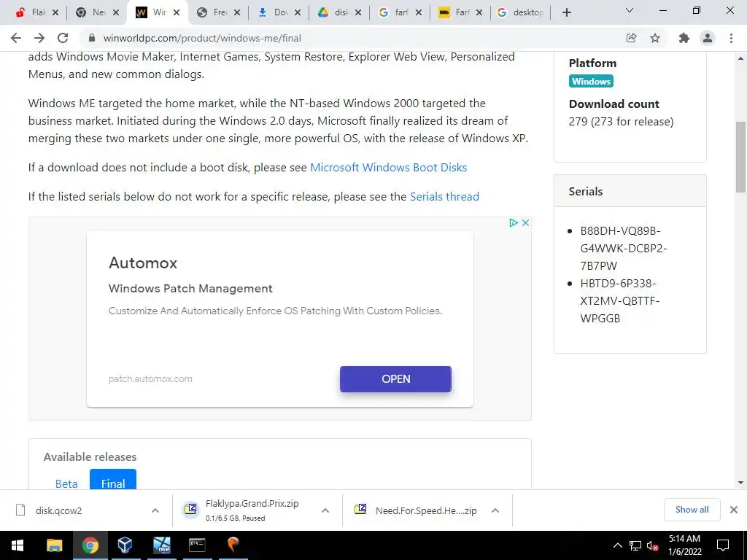Viewport: 747px width, 560px height.
Task: Click the Automox ad title
Action: [x=143, y=262]
